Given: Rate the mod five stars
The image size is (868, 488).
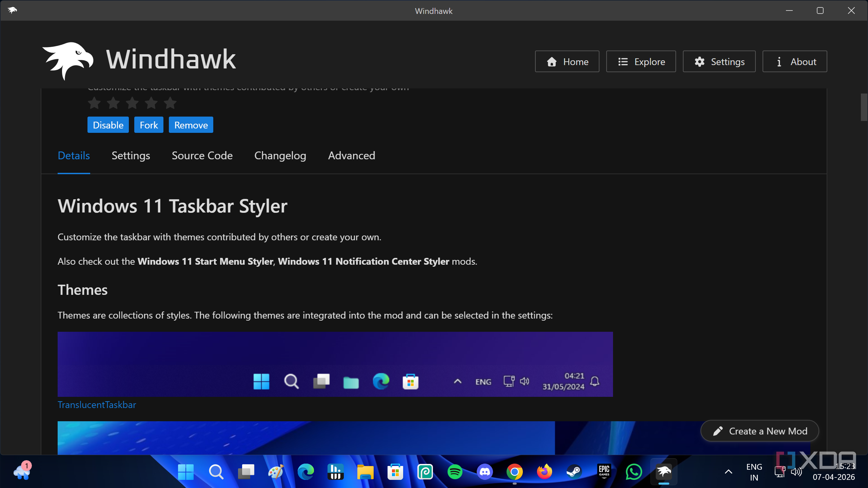Looking at the screenshot, I should [170, 103].
